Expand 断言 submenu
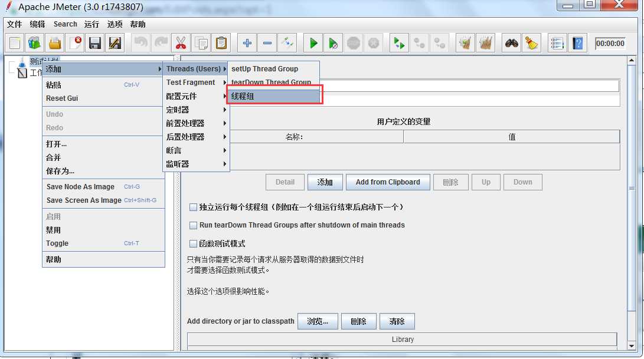This screenshot has height=359, width=644. click(x=196, y=150)
